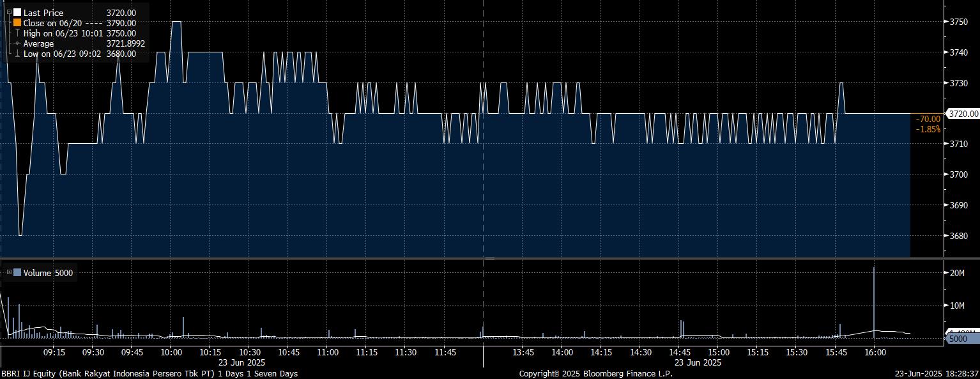Click the High marker icon in legend

click(17, 33)
